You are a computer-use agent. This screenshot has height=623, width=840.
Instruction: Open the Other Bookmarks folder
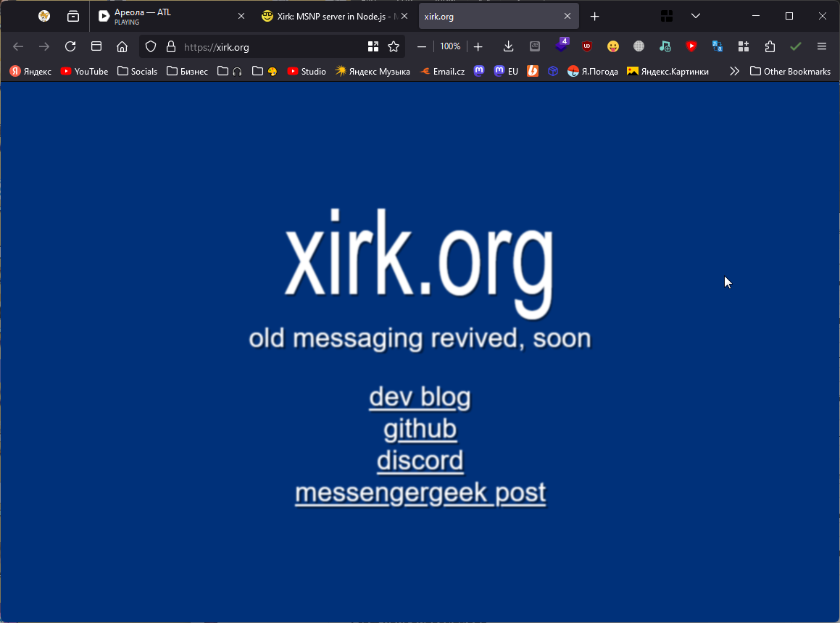point(790,71)
